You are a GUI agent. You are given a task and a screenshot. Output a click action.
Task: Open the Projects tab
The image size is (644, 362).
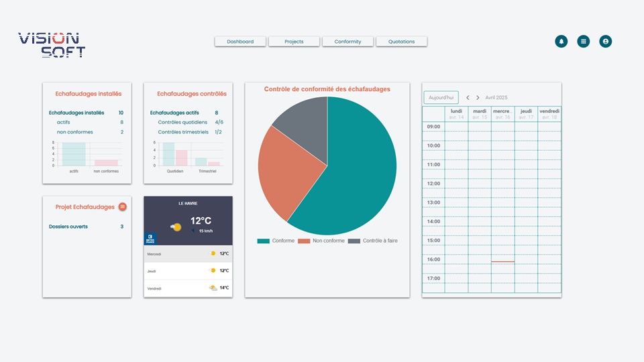[294, 42]
